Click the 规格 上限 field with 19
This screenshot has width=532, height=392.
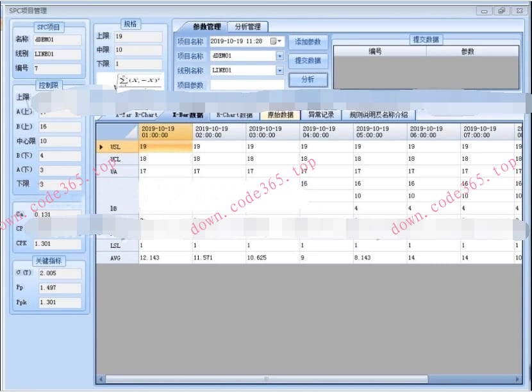(138, 37)
